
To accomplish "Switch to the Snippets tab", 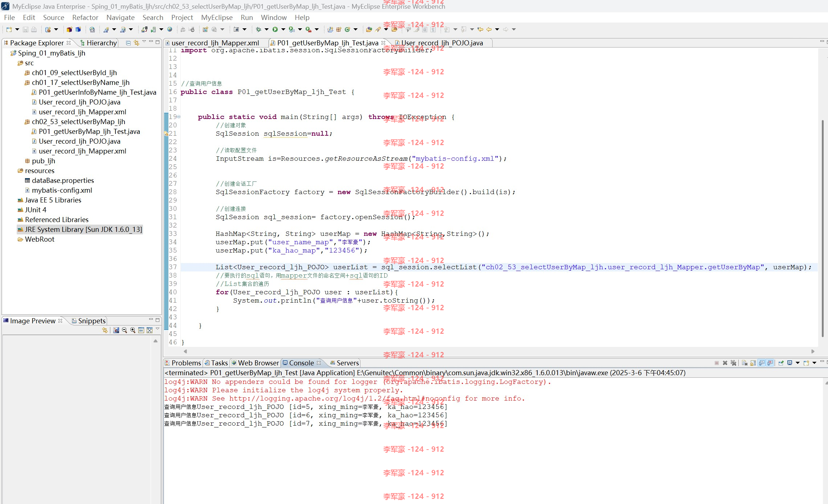I will (89, 321).
